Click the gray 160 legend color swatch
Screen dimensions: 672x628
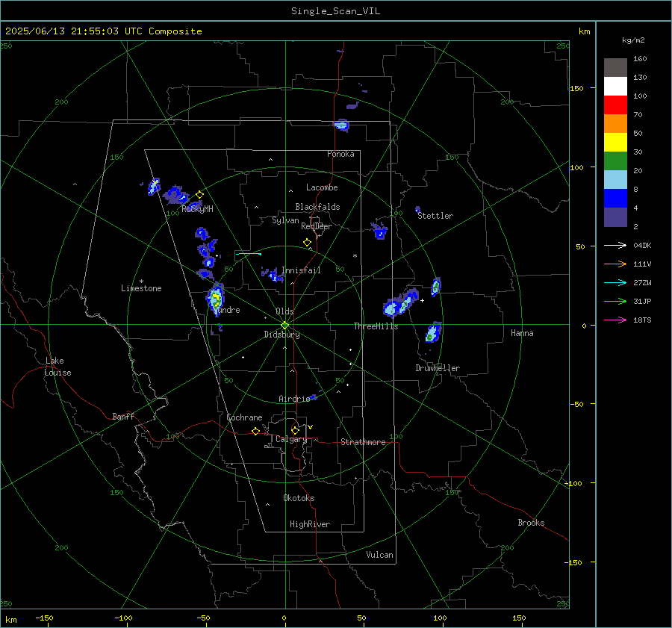click(615, 68)
